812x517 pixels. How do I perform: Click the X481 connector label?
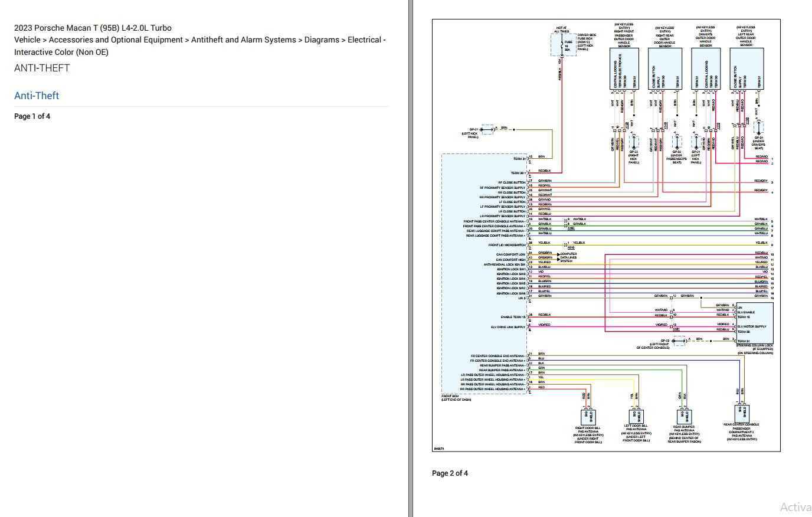click(x=676, y=329)
